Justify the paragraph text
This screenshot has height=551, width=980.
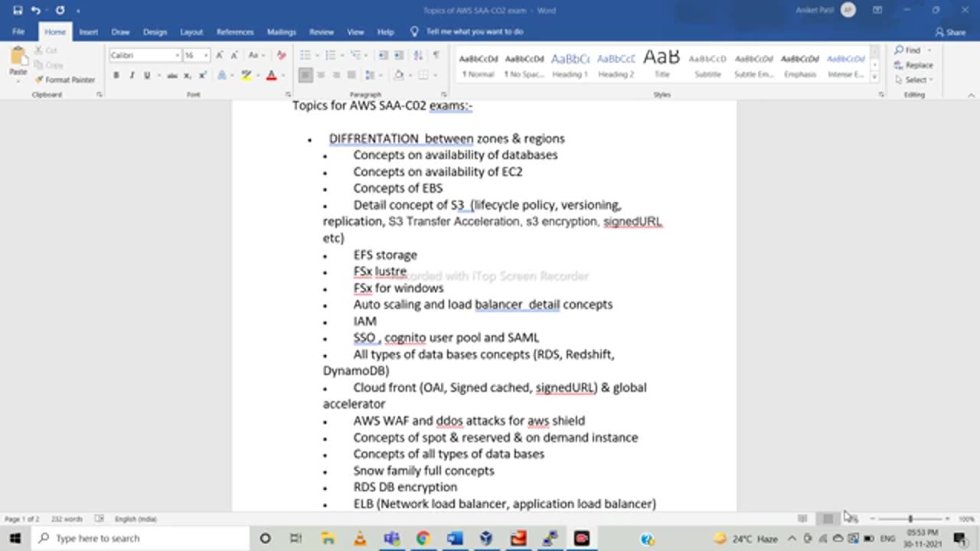[x=351, y=75]
